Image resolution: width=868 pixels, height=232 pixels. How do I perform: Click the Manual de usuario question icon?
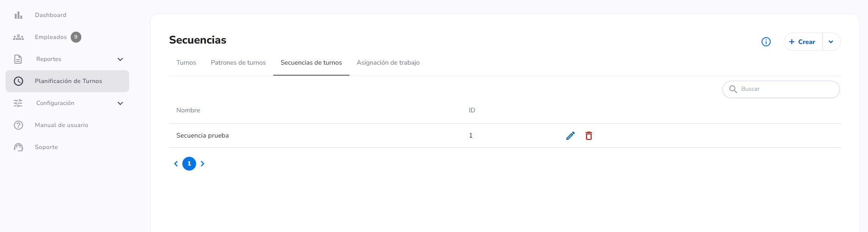pyautogui.click(x=18, y=125)
